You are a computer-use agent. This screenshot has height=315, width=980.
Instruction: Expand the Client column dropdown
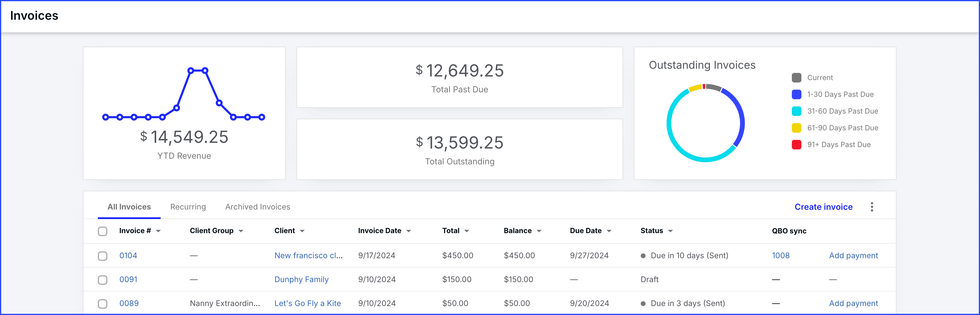point(302,231)
